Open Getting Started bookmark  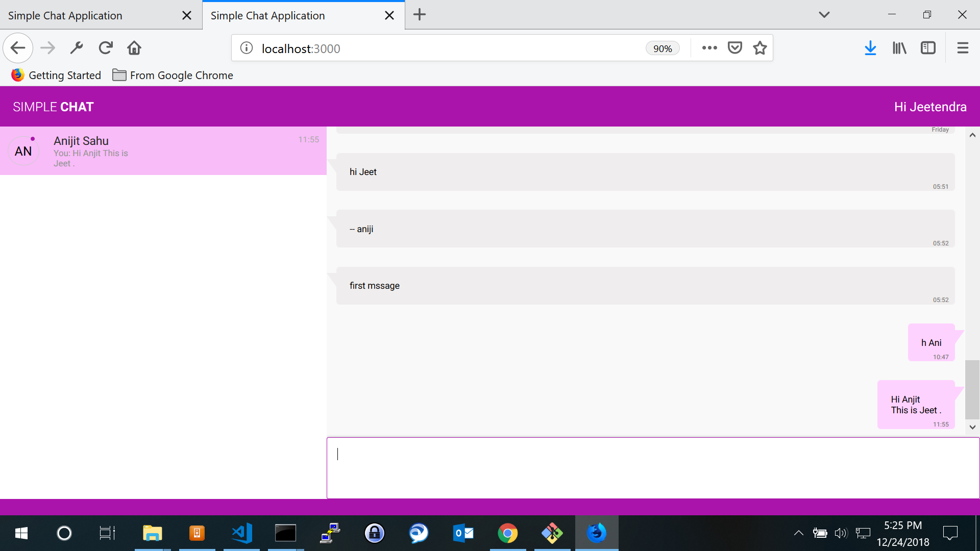pos(56,76)
